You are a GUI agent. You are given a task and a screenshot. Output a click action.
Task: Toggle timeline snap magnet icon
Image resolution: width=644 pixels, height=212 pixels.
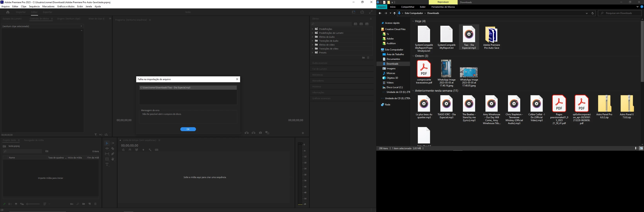(x=130, y=150)
